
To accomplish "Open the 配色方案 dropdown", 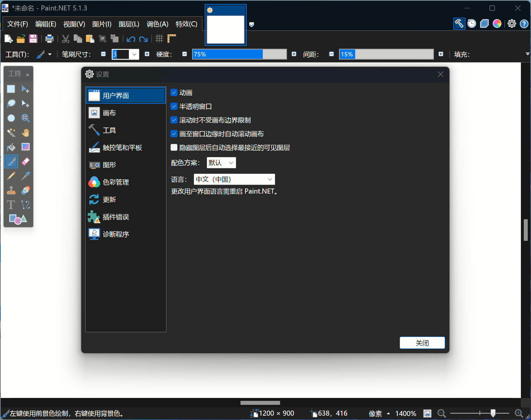I will tap(221, 163).
